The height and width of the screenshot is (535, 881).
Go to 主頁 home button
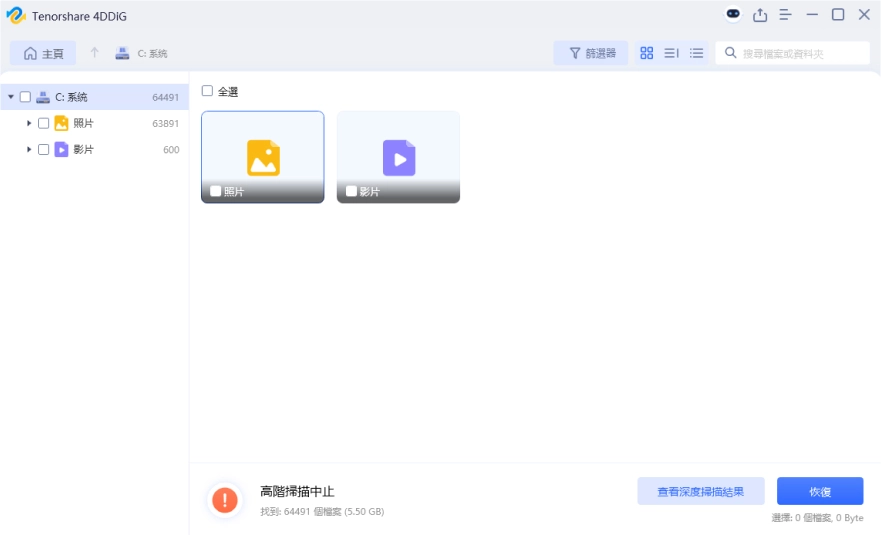tap(43, 53)
